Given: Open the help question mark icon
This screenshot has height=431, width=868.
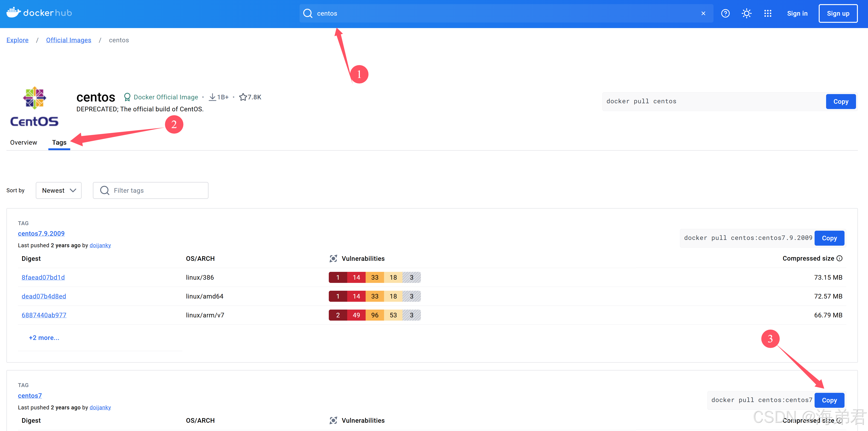Looking at the screenshot, I should coord(725,14).
